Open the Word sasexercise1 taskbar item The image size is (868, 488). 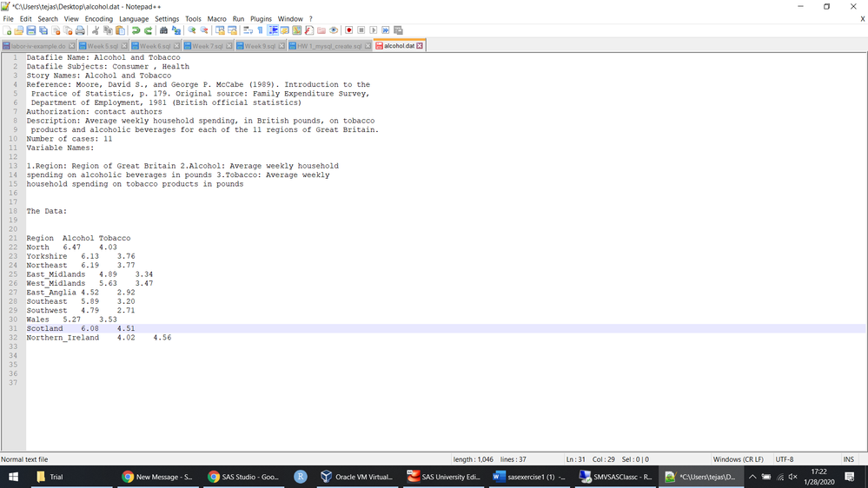coord(529,477)
